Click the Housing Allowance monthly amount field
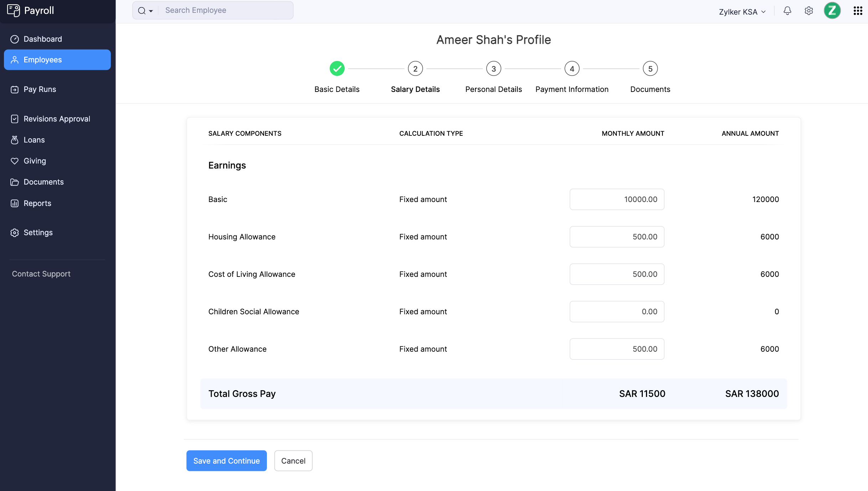 click(616, 237)
